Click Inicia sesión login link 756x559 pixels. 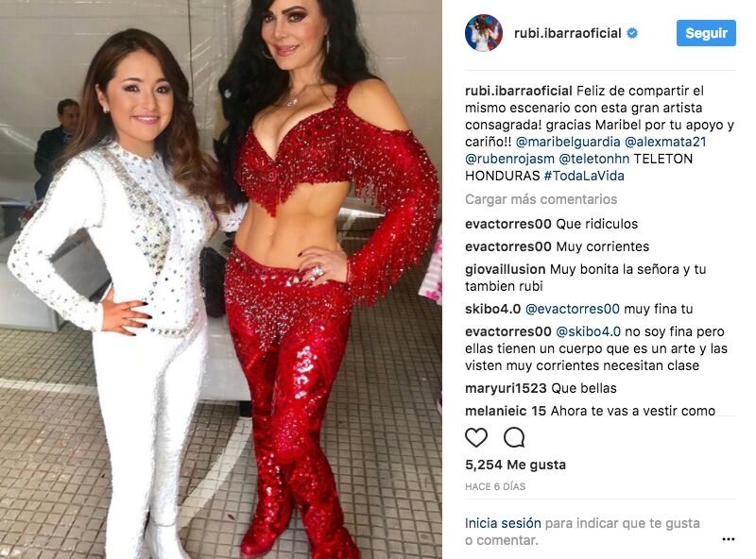(503, 523)
